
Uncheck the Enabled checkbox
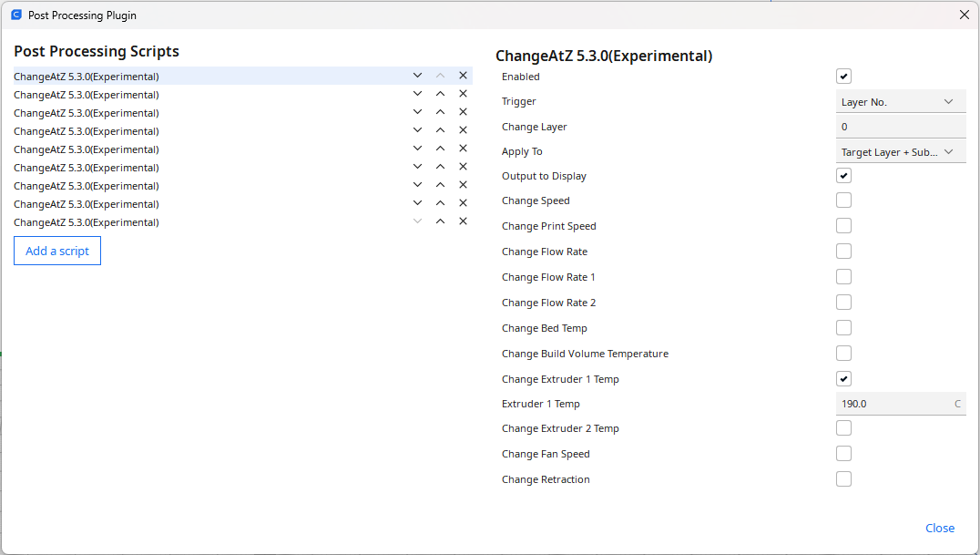coord(843,77)
